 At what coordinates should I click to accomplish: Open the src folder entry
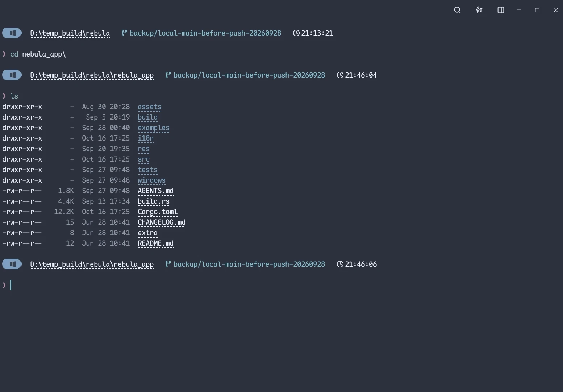[143, 159]
